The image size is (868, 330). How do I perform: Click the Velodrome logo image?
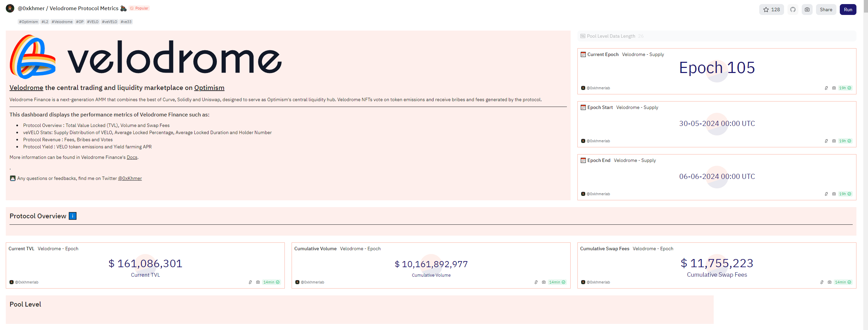pos(145,56)
